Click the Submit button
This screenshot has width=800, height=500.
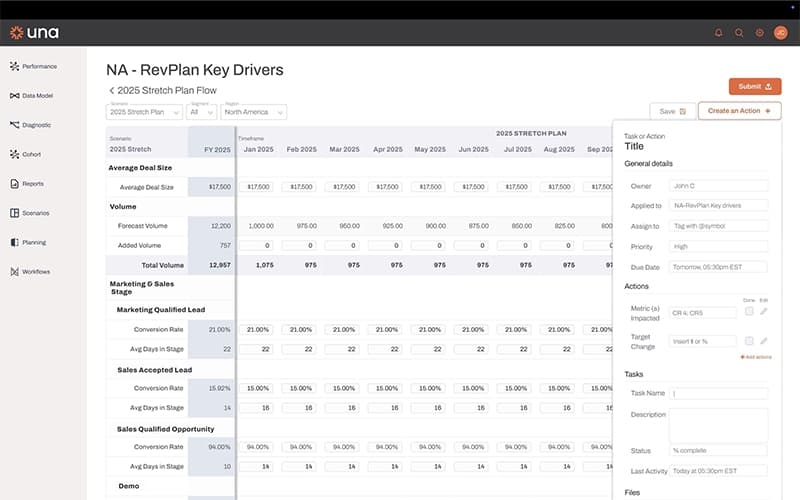point(755,86)
